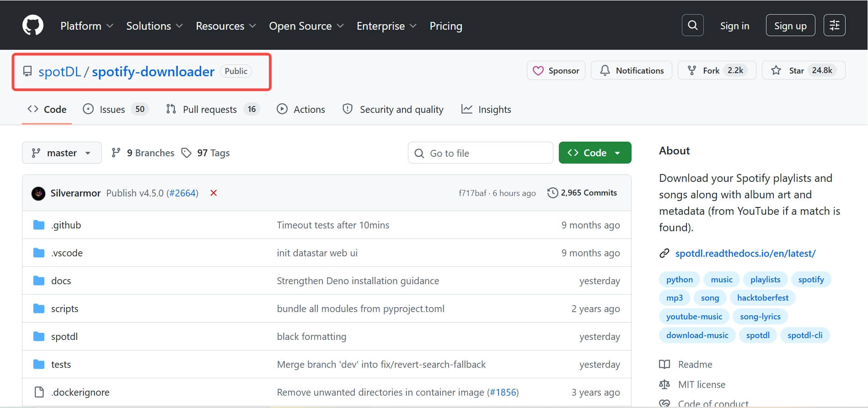Click the fork count 2.2k
Image resolution: width=868 pixels, height=408 pixels.
[x=735, y=70]
